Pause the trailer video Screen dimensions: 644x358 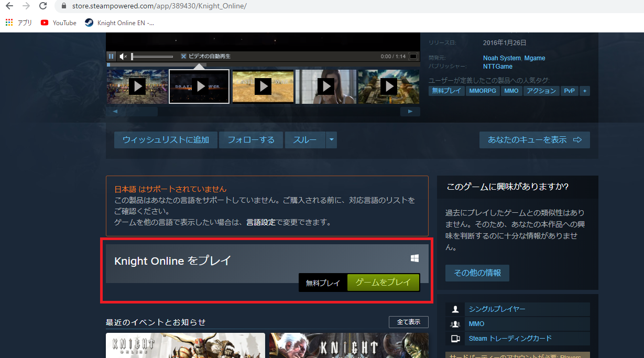tap(111, 56)
